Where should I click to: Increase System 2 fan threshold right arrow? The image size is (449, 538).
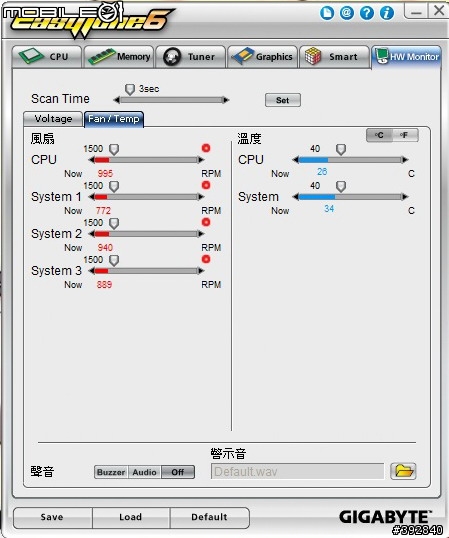[x=201, y=234]
